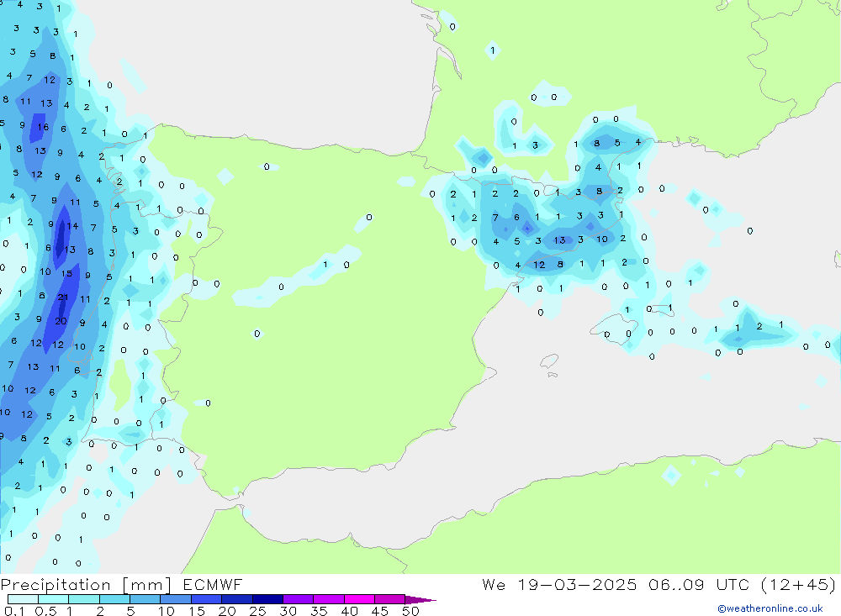Click the "UTC" label

tap(733, 584)
